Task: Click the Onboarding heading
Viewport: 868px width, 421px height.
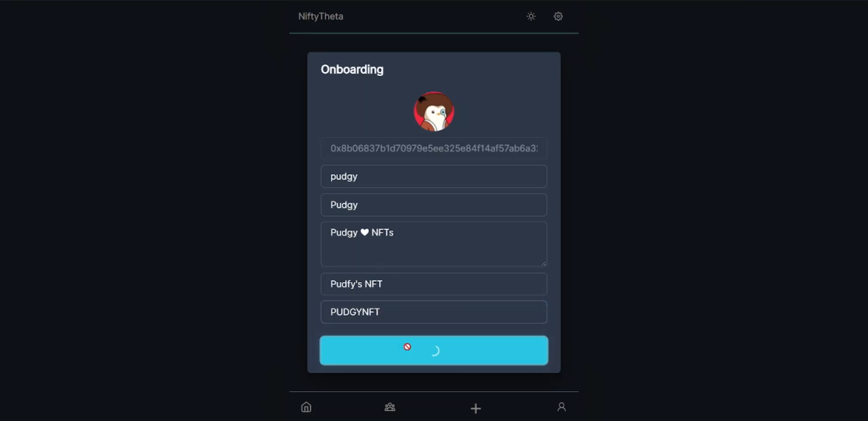Action: [x=352, y=70]
